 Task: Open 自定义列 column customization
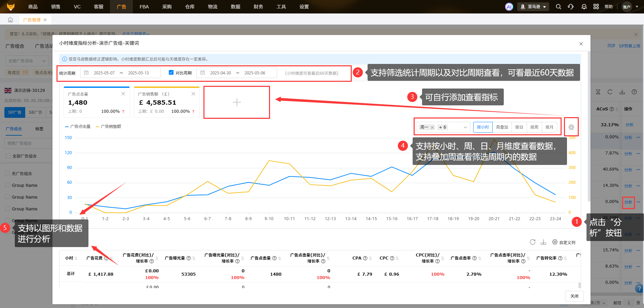[x=564, y=242]
